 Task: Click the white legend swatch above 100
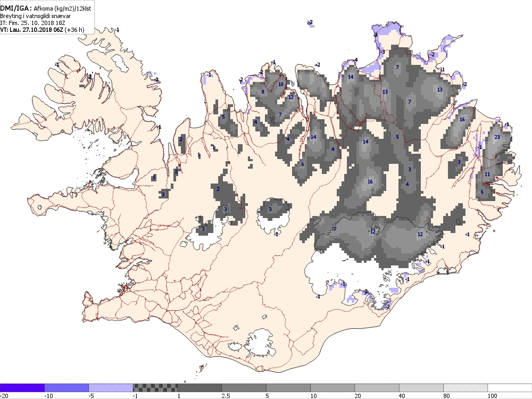tap(510, 388)
